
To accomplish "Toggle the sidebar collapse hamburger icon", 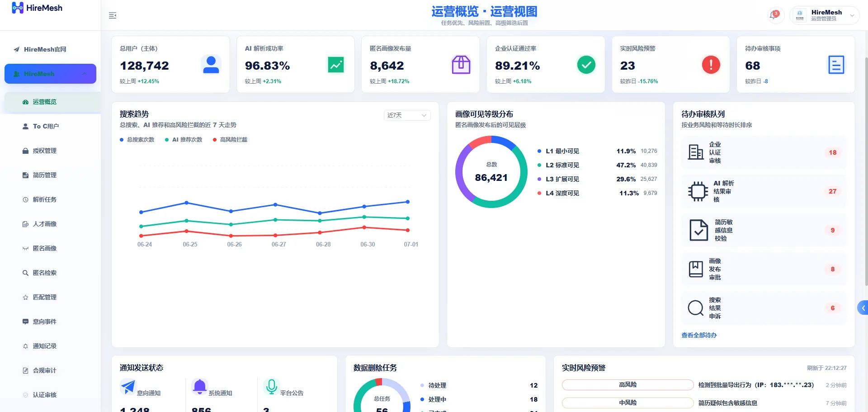I will [113, 16].
